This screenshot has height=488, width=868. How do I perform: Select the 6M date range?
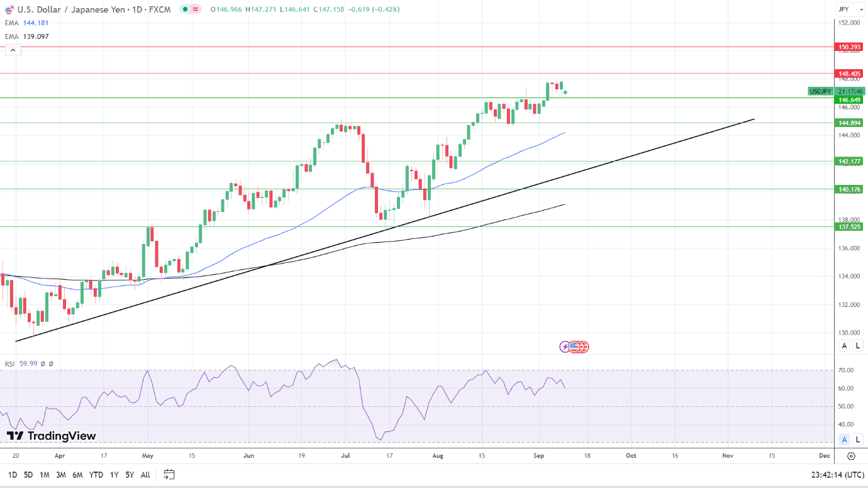coord(77,475)
